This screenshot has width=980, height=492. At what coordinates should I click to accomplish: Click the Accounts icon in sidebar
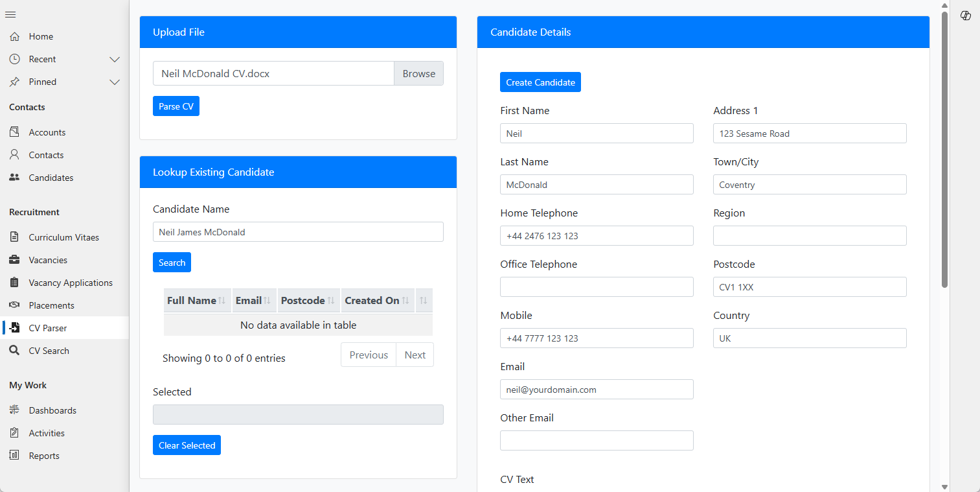[14, 132]
